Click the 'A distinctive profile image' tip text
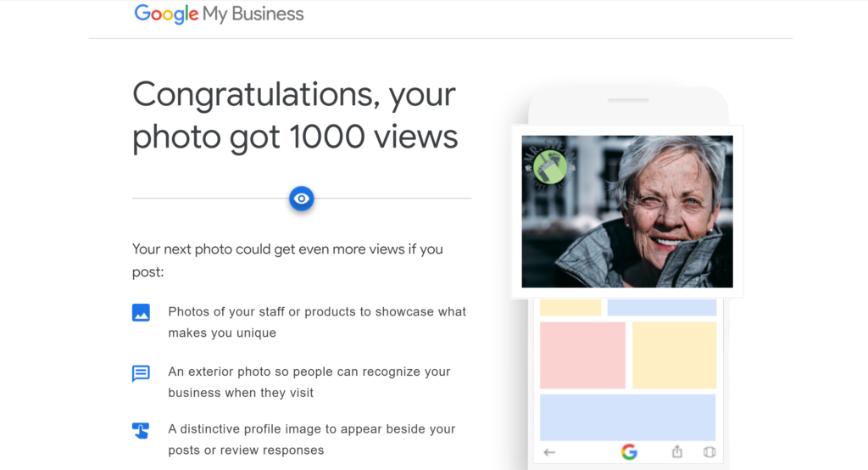The height and width of the screenshot is (470, 868). 312,439
